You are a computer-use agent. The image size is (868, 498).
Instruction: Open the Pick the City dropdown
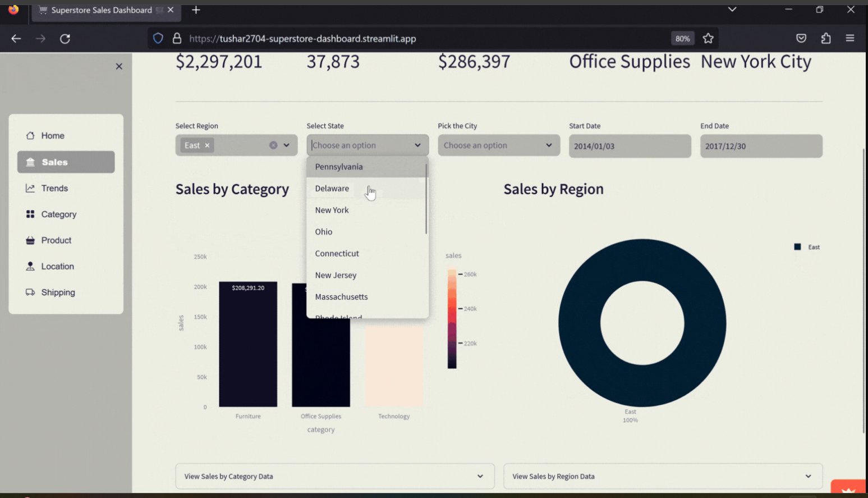pyautogui.click(x=499, y=145)
